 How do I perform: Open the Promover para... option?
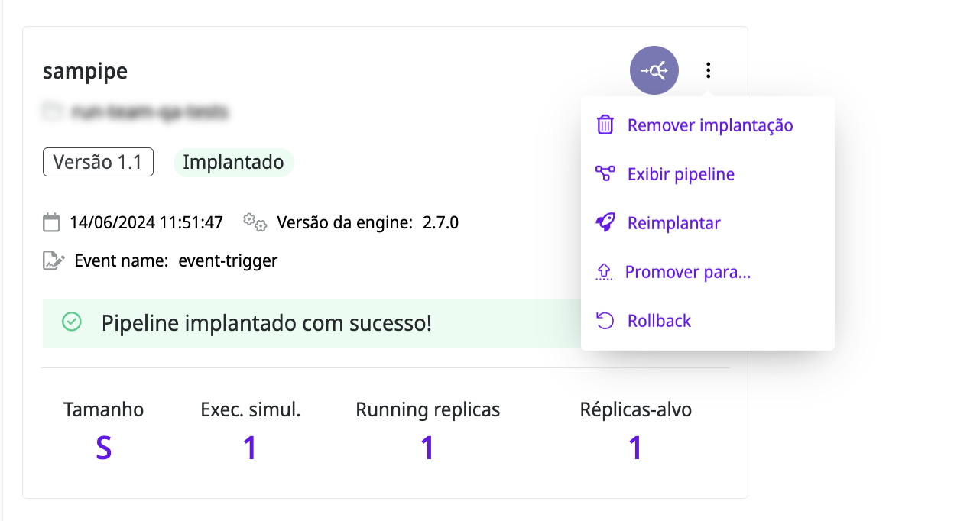click(687, 272)
